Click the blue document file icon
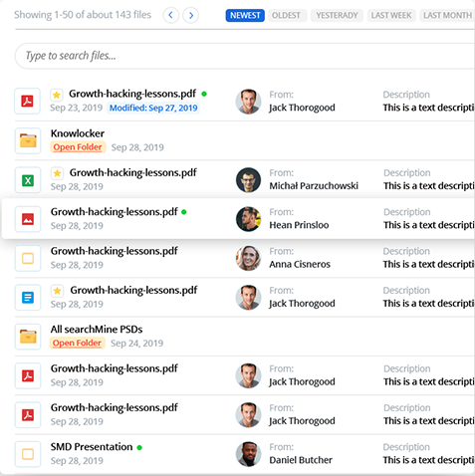475x476 pixels. (x=28, y=297)
